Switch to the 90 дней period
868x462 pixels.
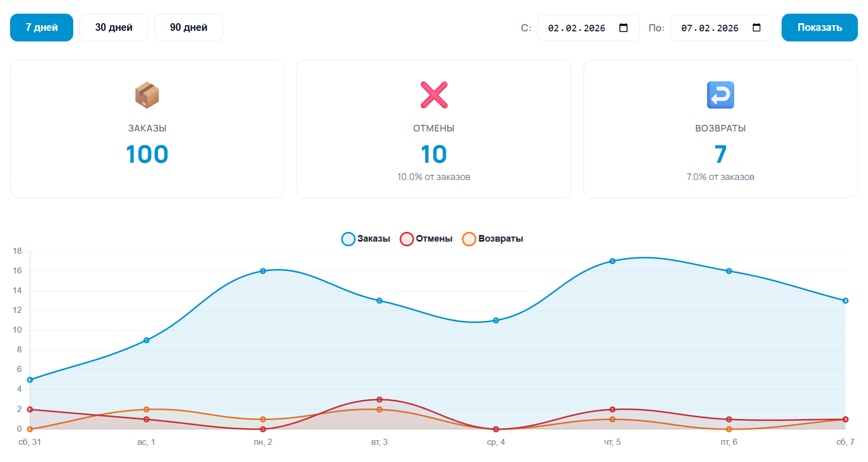point(188,27)
